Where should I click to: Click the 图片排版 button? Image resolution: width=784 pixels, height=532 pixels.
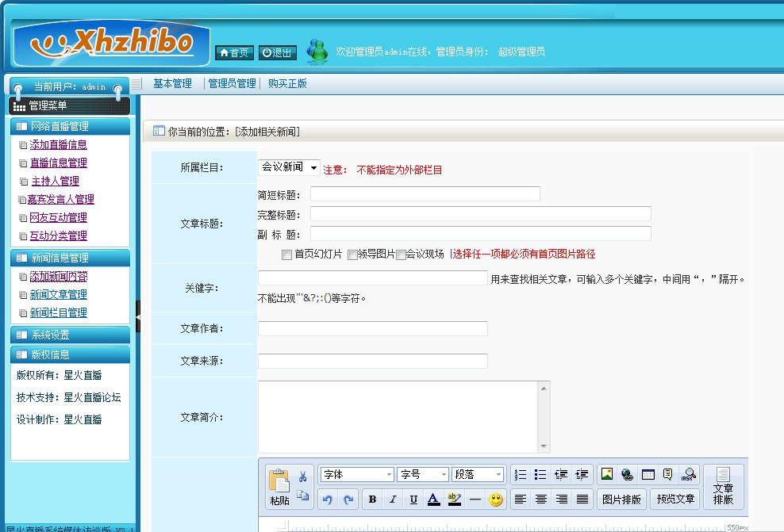point(621,499)
